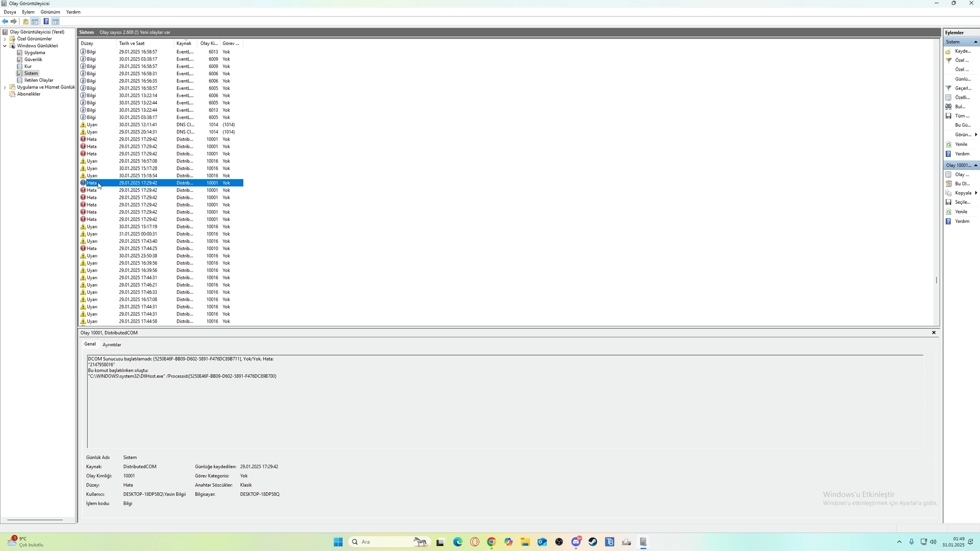Select the Güvenlik log in the tree
The height and width of the screenshot is (551, 980).
coord(33,60)
